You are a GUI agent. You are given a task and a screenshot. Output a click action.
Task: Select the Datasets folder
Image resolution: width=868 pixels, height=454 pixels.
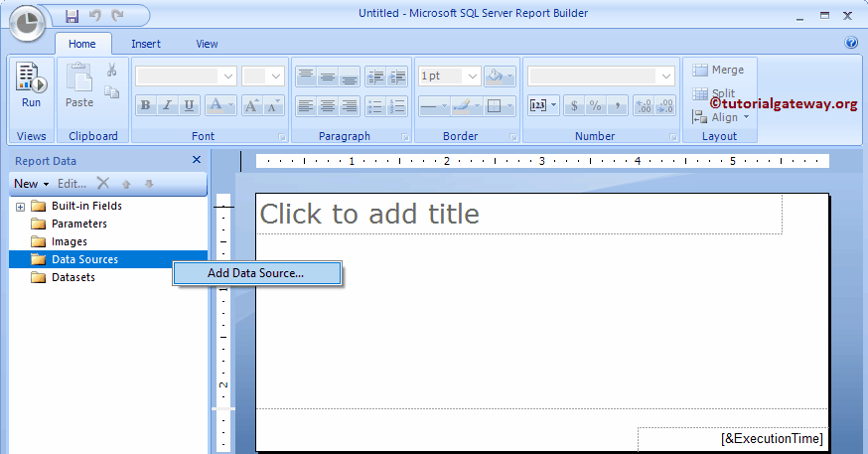tap(64, 277)
